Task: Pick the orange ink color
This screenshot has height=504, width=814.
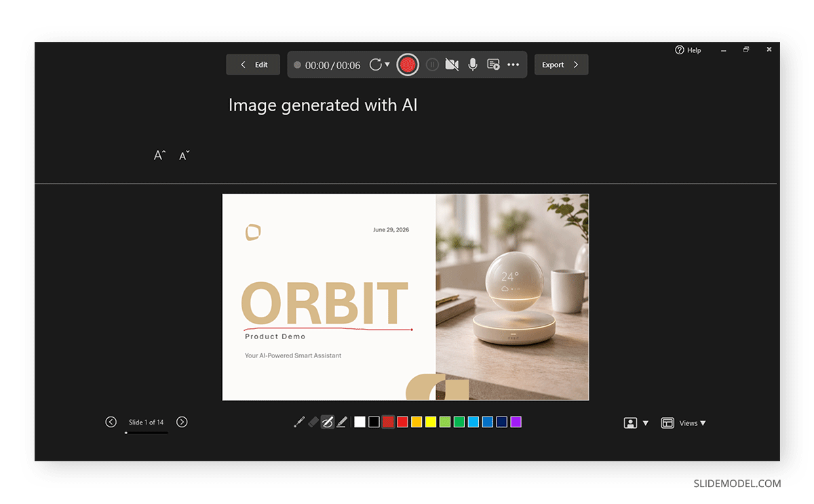Action: coord(416,422)
